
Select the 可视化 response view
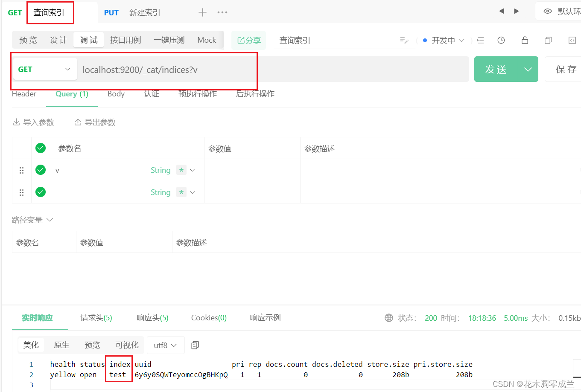(127, 345)
